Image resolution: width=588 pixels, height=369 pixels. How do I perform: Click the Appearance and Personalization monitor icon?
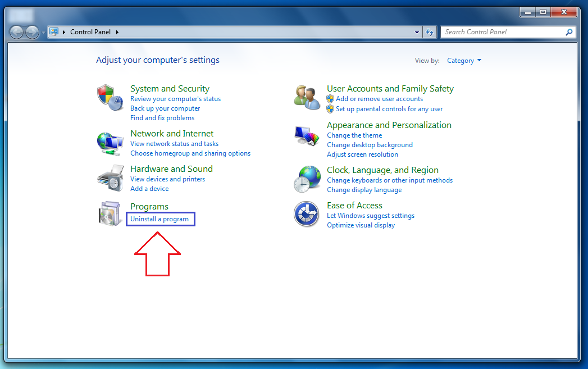pos(307,136)
